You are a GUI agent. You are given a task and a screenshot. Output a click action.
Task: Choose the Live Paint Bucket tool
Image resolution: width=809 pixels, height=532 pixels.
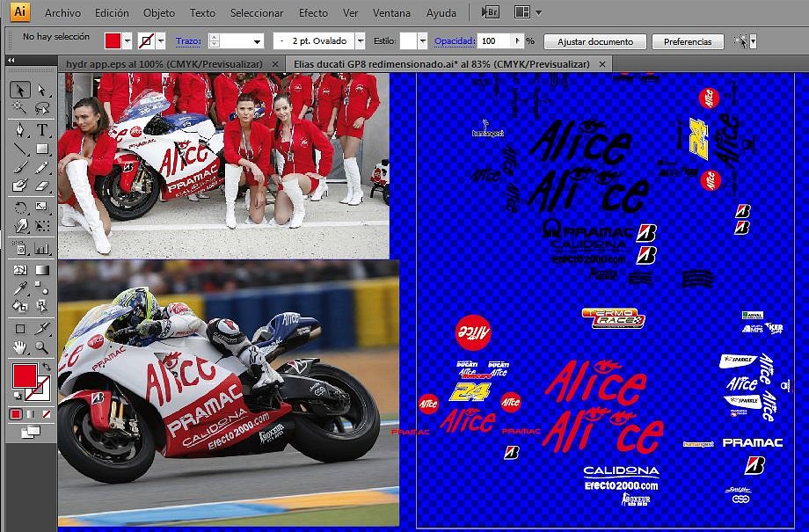click(x=19, y=306)
